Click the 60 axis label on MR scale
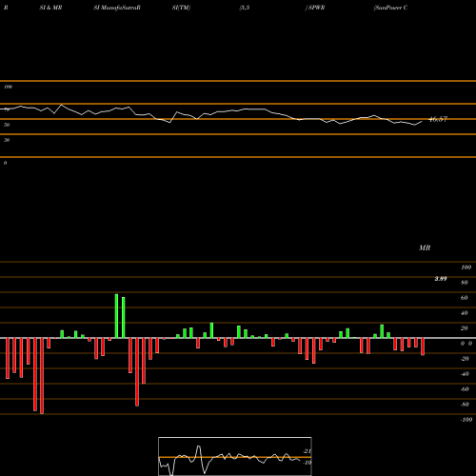Viewport: 476px width, 476px height. 465,298
